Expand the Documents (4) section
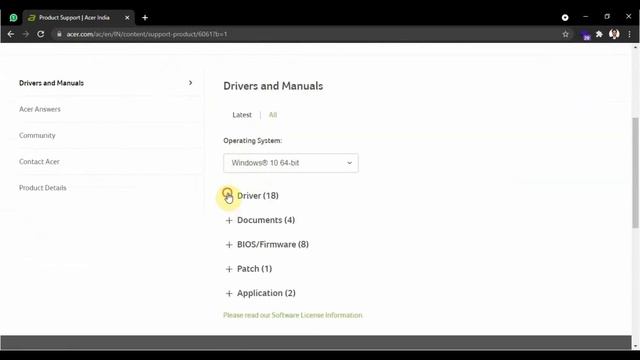Image resolution: width=640 pixels, height=360 pixels. pos(260,220)
